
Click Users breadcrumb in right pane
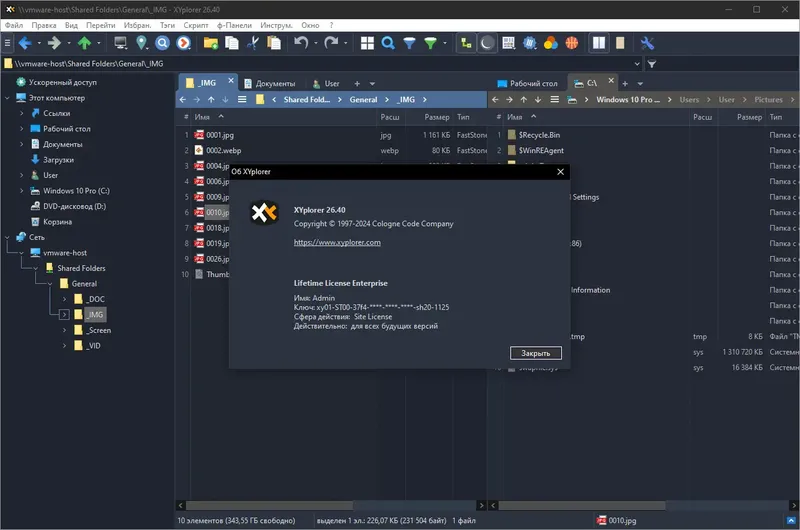(x=689, y=100)
